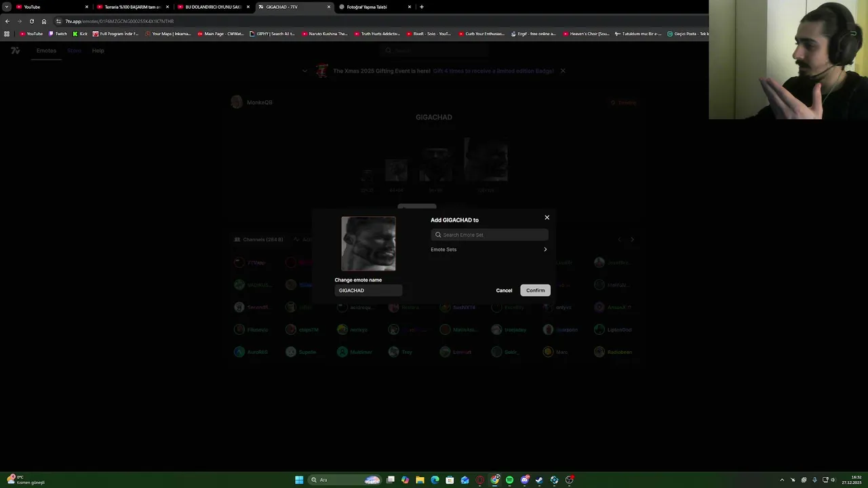Confirm adding the emote
Viewport: 868px width, 488px height.
535,290
